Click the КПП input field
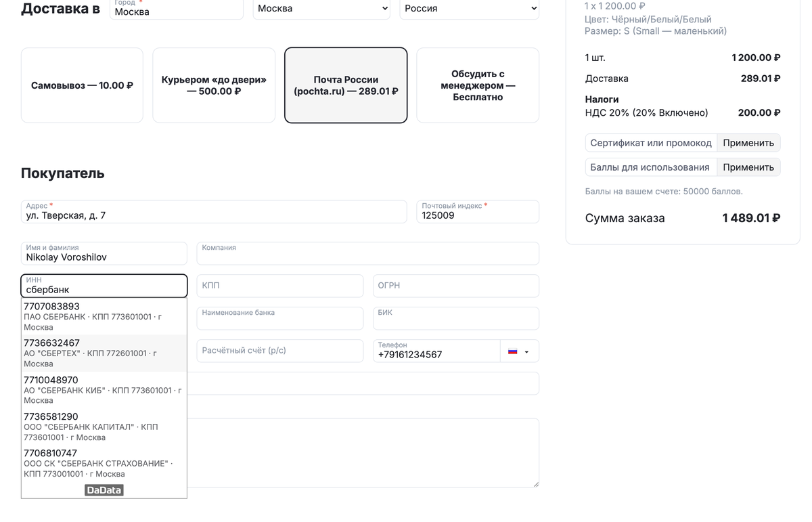 [x=280, y=286]
